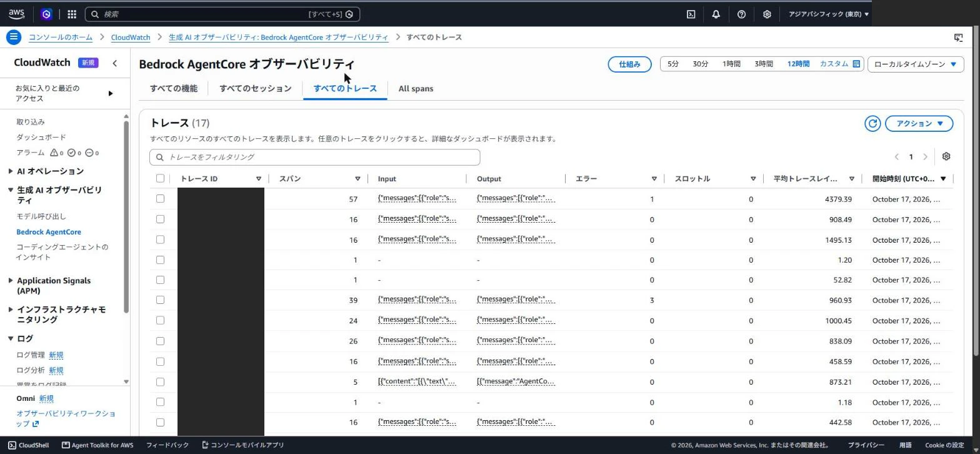Open the custom time range calendar icon
The image size is (980, 454).
click(856, 64)
